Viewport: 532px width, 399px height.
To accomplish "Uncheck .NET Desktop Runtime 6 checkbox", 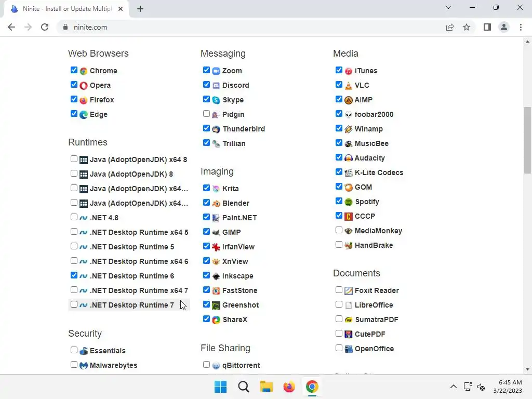I will [x=74, y=275].
